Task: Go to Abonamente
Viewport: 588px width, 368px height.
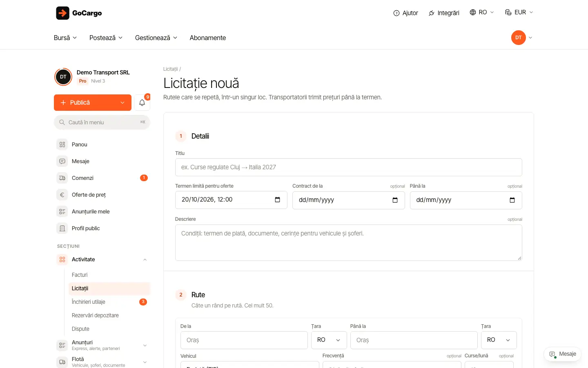Action: (208, 38)
